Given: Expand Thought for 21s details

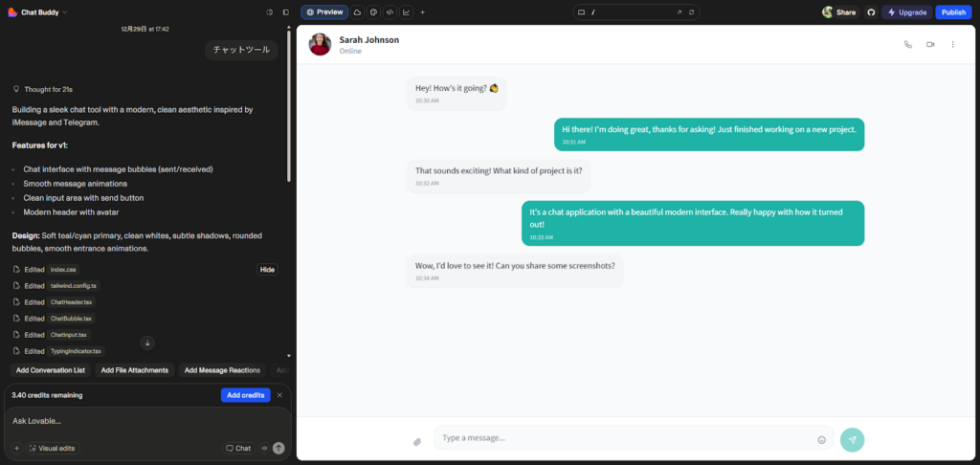Looking at the screenshot, I should click(x=43, y=89).
